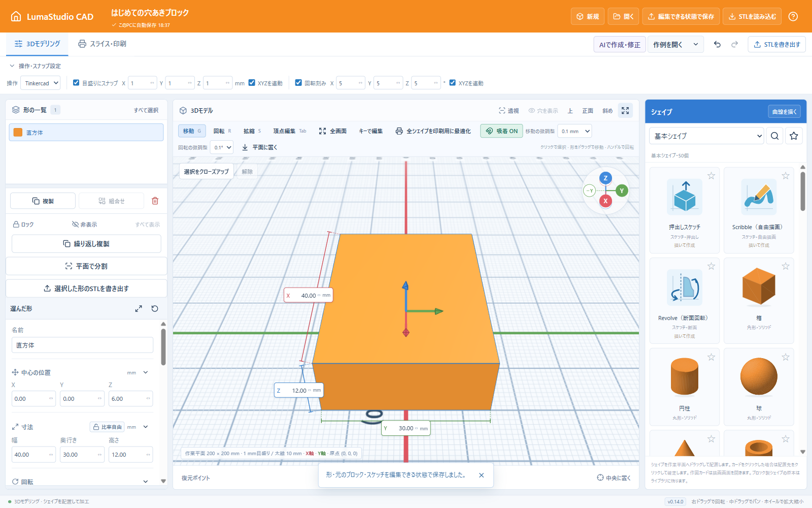Toggle 比率自由 aspect lock
Viewport: 812px width, 508px height.
point(107,427)
